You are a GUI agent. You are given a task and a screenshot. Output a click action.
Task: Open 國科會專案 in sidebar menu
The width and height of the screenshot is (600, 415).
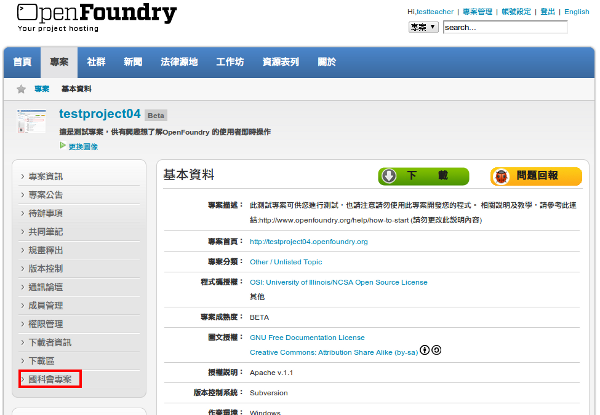point(50,379)
